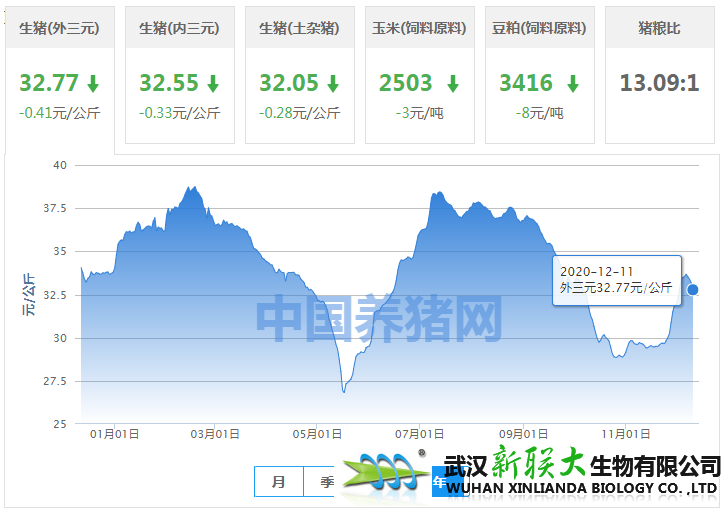Select the 年 yearly range button
This screenshot has width=725, height=511.
(x=438, y=482)
